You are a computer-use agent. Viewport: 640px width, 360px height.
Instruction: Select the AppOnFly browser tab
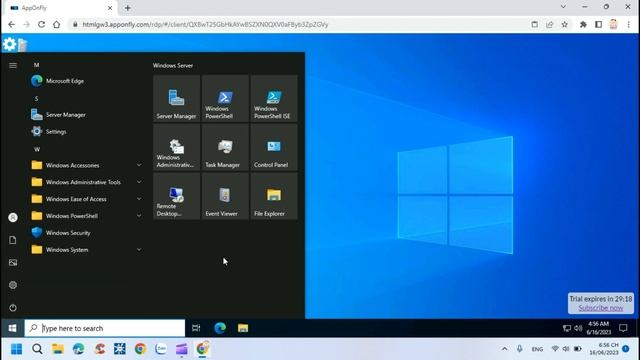coord(61,8)
